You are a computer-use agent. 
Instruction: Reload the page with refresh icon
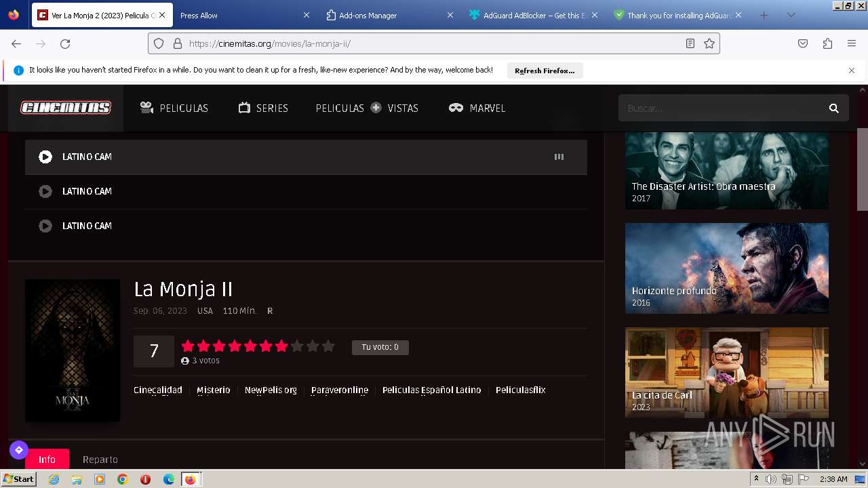[65, 43]
